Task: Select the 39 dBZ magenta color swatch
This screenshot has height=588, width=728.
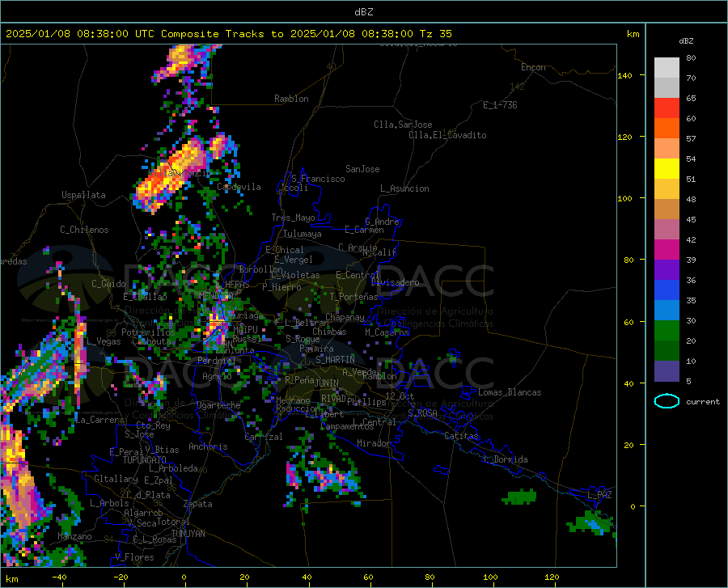Action: point(667,250)
